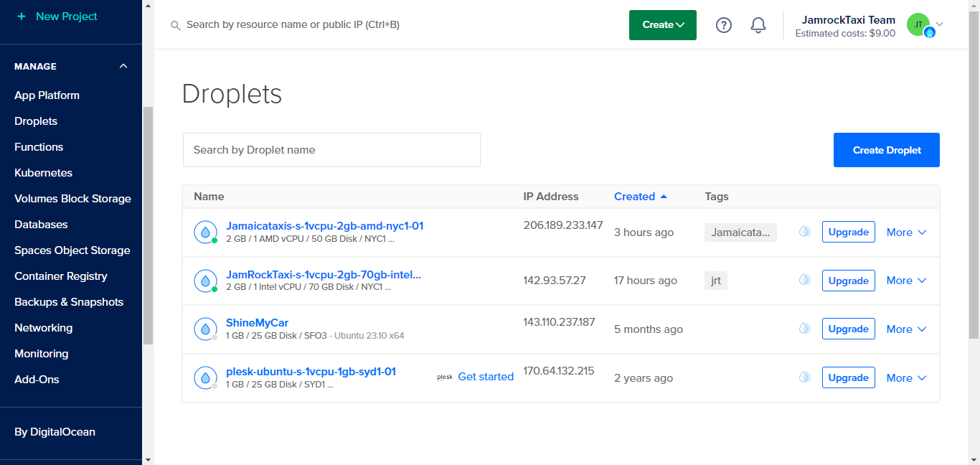Open Backups & Snapshots
The width and height of the screenshot is (980, 465).
[x=69, y=302]
